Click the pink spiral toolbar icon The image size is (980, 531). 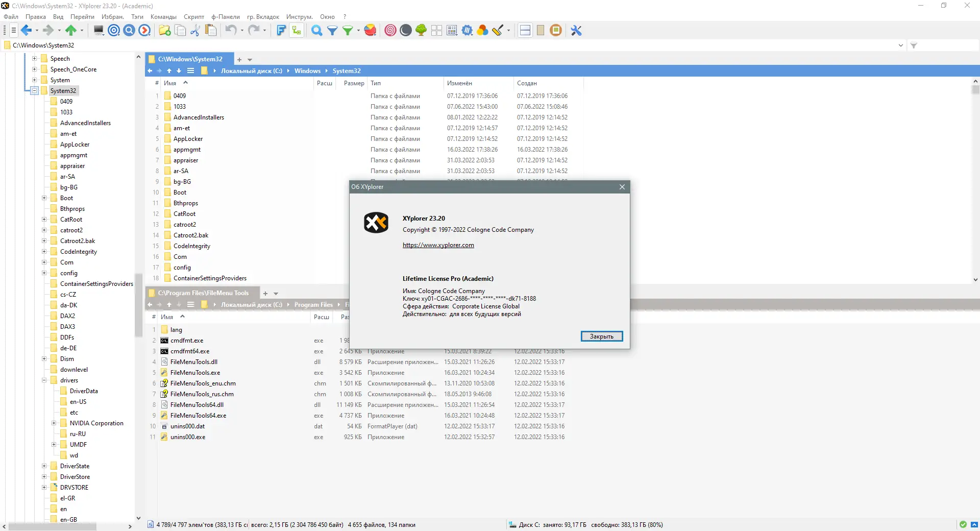coord(390,31)
